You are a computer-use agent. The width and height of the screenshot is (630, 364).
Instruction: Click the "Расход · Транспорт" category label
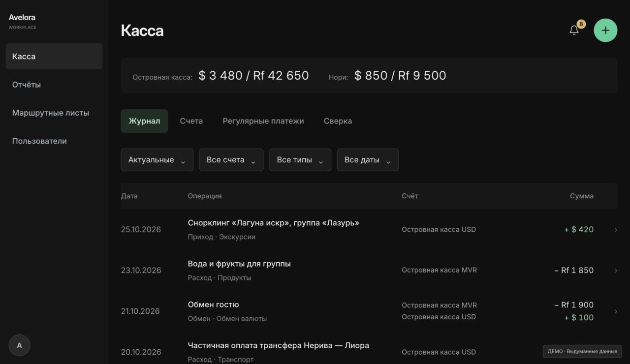221,360
